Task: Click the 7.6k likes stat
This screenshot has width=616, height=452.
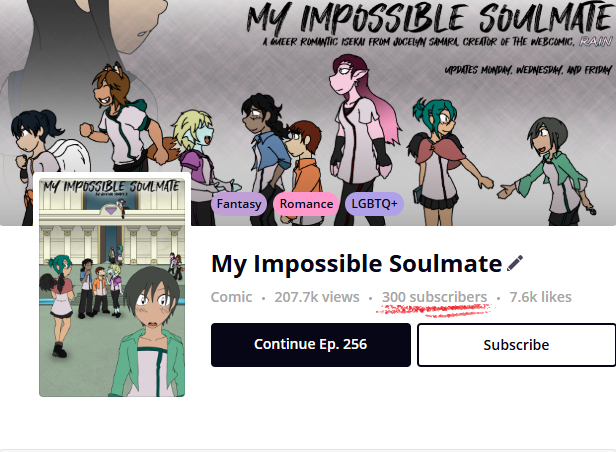Action: (540, 297)
